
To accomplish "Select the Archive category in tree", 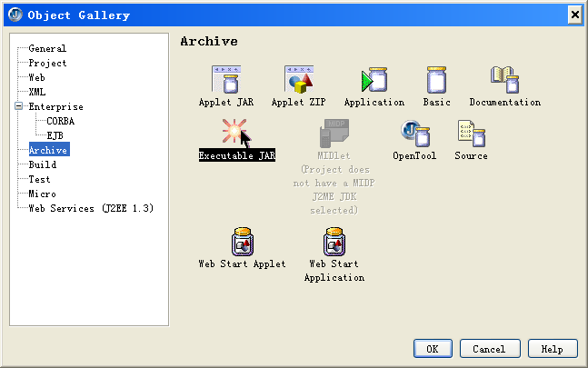I will click(49, 150).
